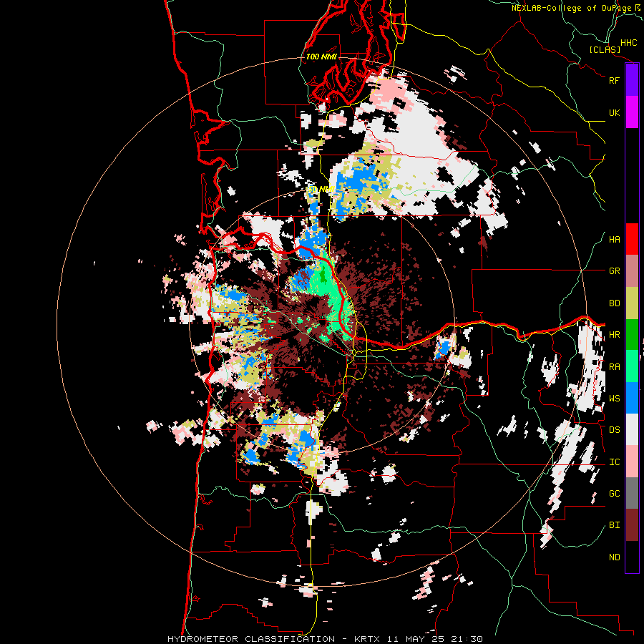Click the 'IC' legend label

[x=614, y=462]
